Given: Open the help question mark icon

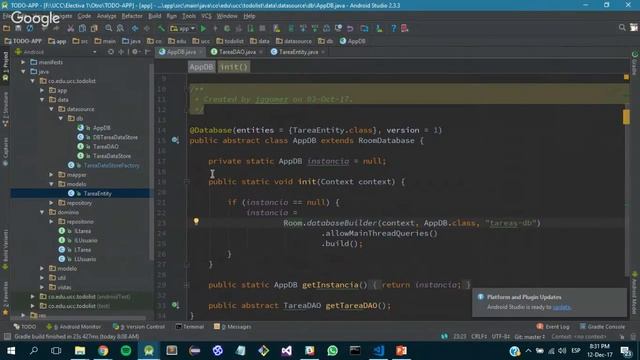Looking at the screenshot, I should click(393, 29).
